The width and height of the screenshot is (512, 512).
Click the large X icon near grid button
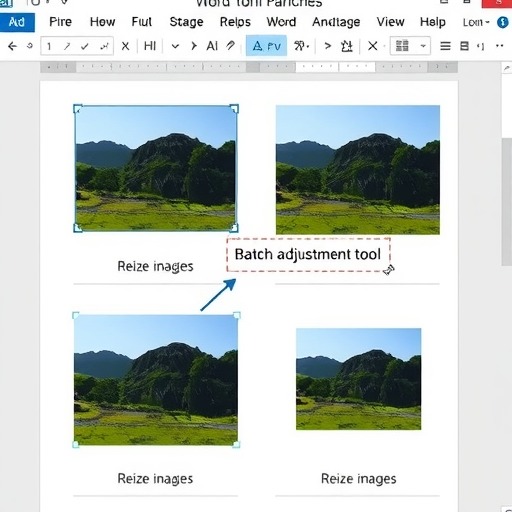coord(373,46)
